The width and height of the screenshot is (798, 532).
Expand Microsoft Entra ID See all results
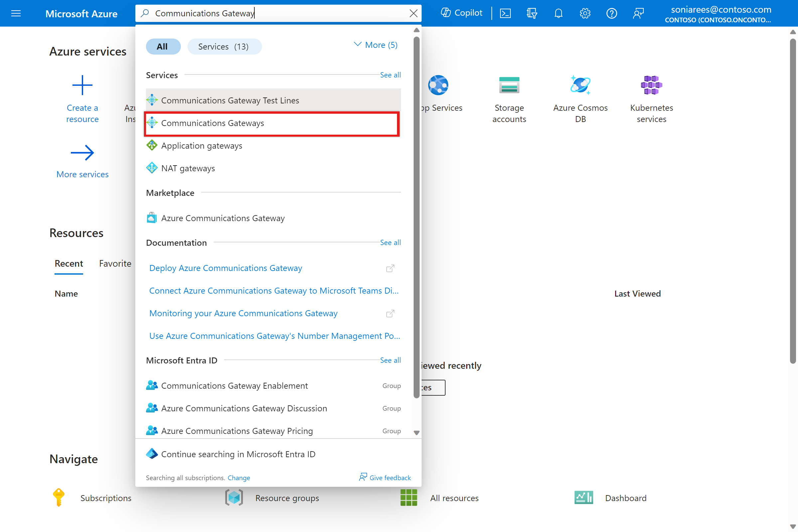[x=390, y=359]
